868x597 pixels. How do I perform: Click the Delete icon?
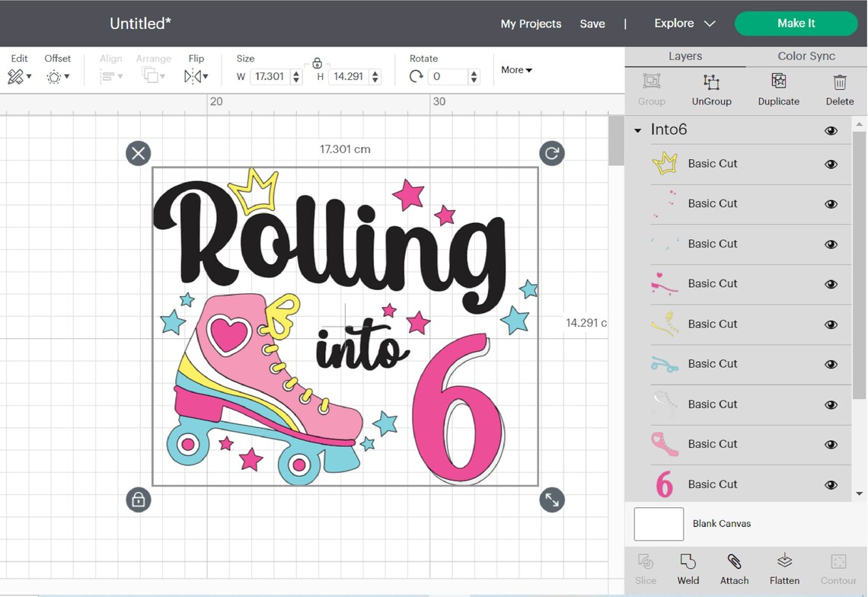[839, 89]
